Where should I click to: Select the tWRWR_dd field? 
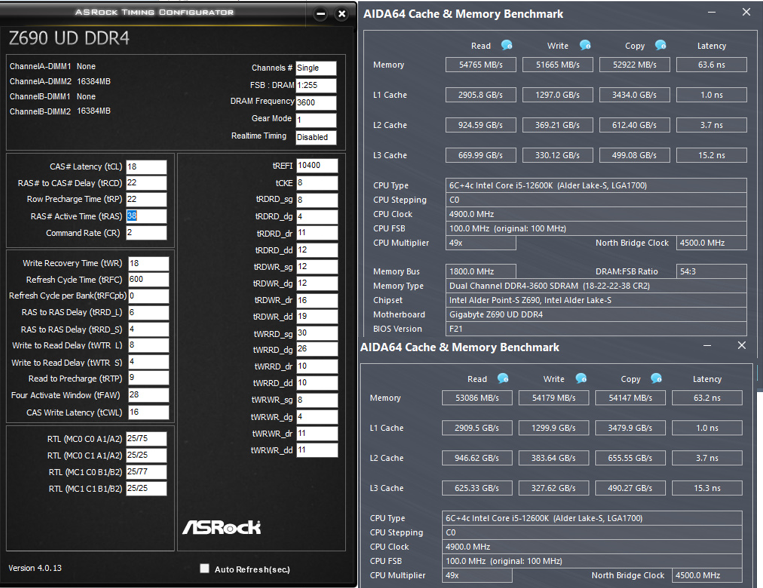317,450
